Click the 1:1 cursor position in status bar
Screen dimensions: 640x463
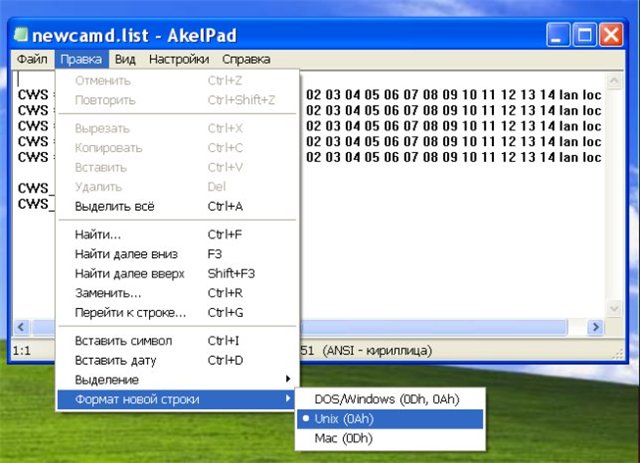coord(22,351)
